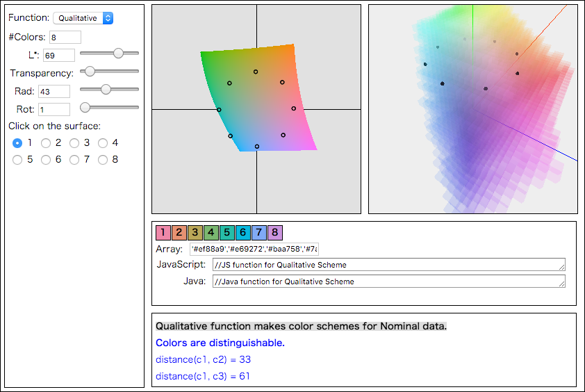Viewport: 585px width, 392px height.
Task: Click the Rot value input field
Action: point(54,109)
